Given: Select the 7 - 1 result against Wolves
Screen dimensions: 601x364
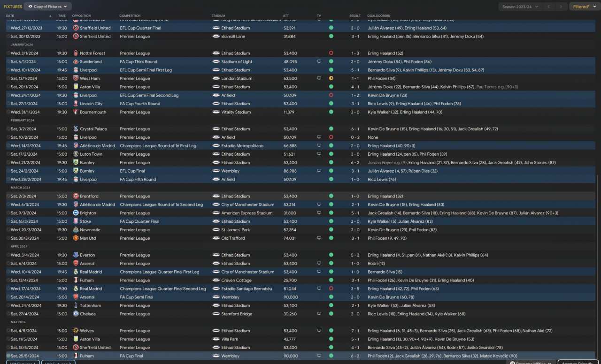Looking at the screenshot, I should (x=355, y=331).
